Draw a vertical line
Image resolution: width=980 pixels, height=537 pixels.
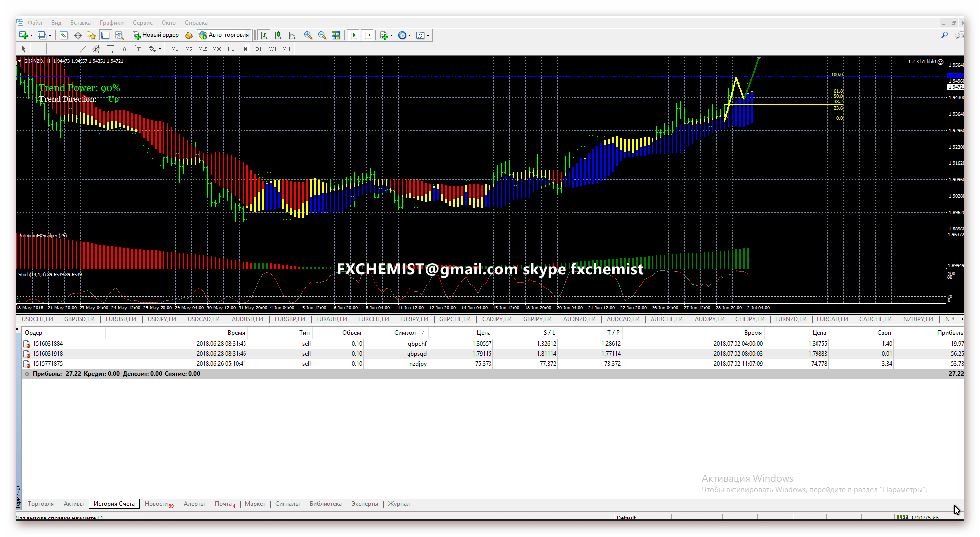tap(55, 49)
